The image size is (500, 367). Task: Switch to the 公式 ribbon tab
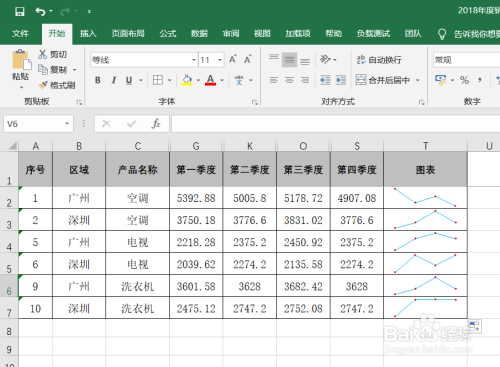[168, 33]
